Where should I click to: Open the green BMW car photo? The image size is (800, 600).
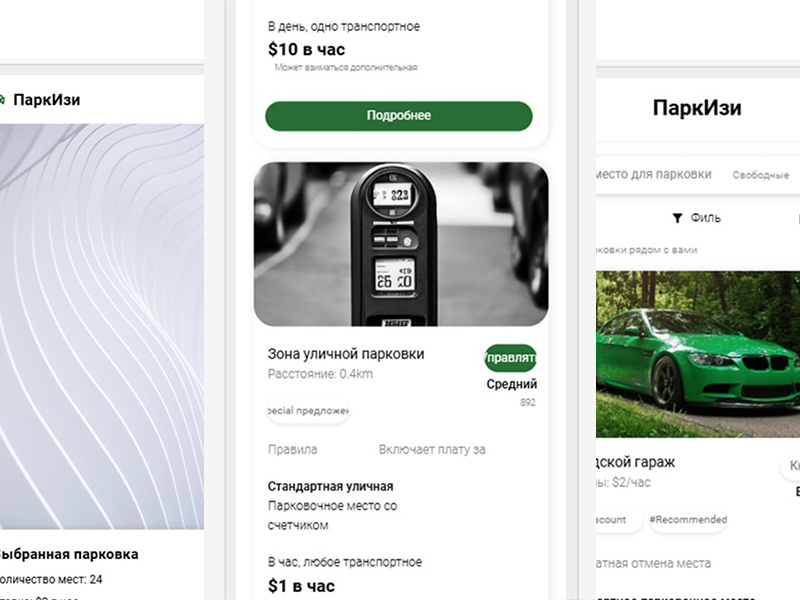(x=697, y=354)
